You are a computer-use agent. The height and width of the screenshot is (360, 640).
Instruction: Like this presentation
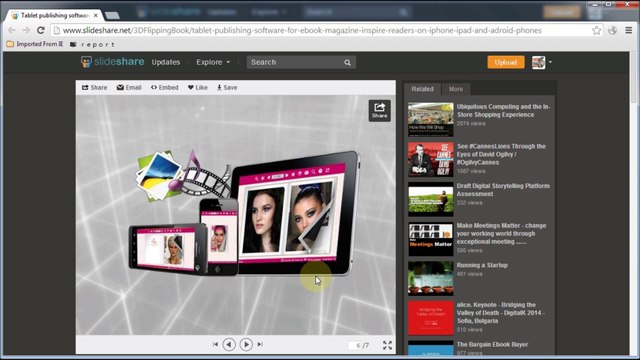198,87
